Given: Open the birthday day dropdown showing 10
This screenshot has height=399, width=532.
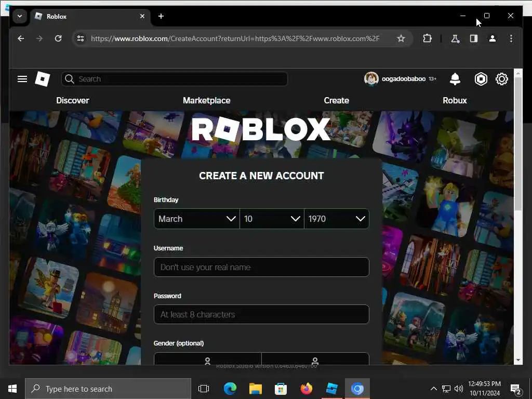Looking at the screenshot, I should pyautogui.click(x=272, y=219).
